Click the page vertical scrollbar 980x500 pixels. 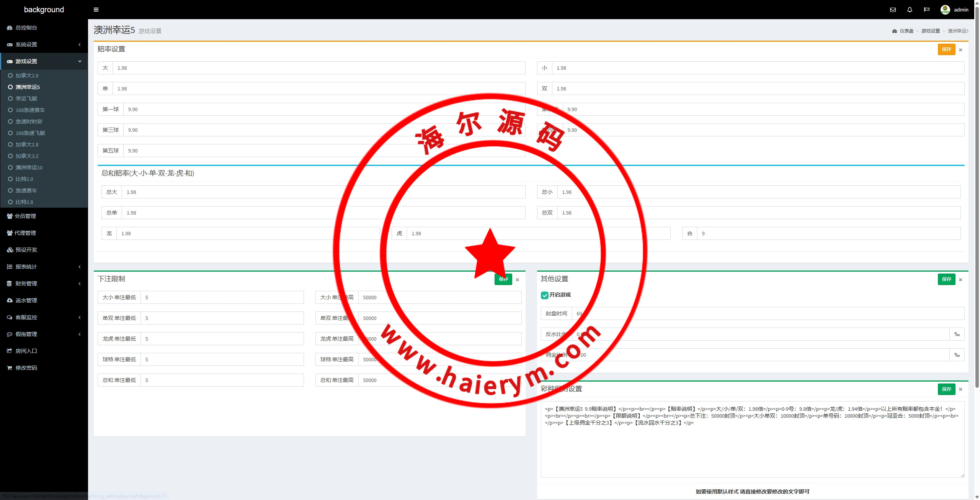[x=977, y=192]
